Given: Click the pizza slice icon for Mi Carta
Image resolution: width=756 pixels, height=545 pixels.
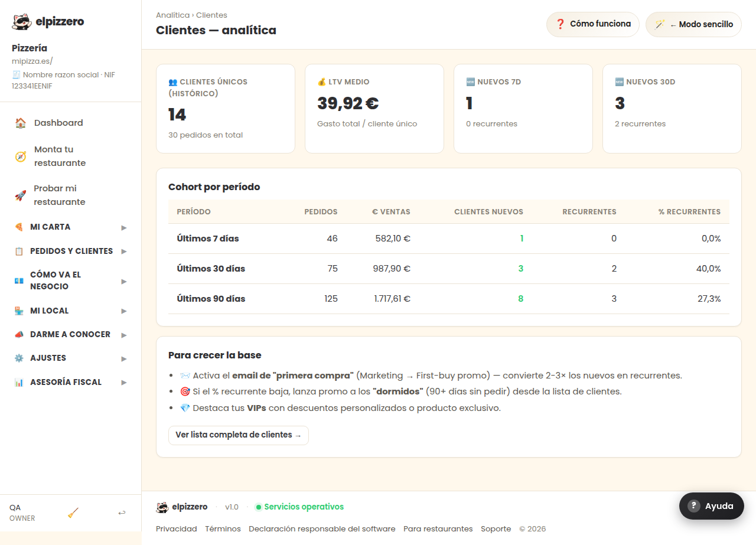Looking at the screenshot, I should 19,227.
